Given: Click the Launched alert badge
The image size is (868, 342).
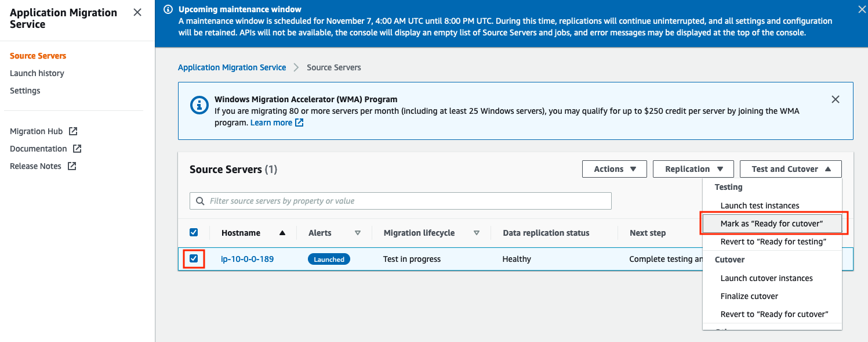Looking at the screenshot, I should click(x=329, y=259).
